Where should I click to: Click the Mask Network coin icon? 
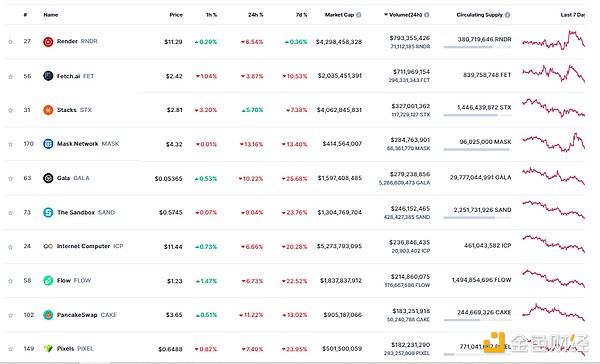click(x=48, y=144)
